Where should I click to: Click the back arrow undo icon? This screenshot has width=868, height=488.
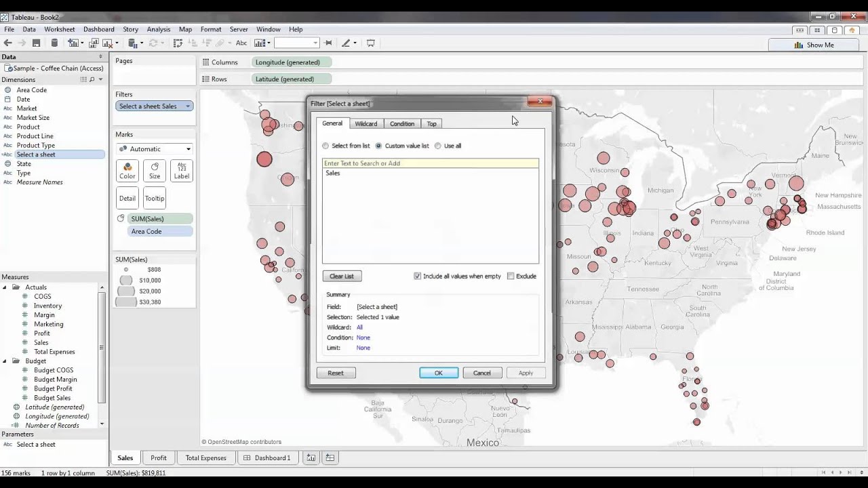(x=7, y=43)
